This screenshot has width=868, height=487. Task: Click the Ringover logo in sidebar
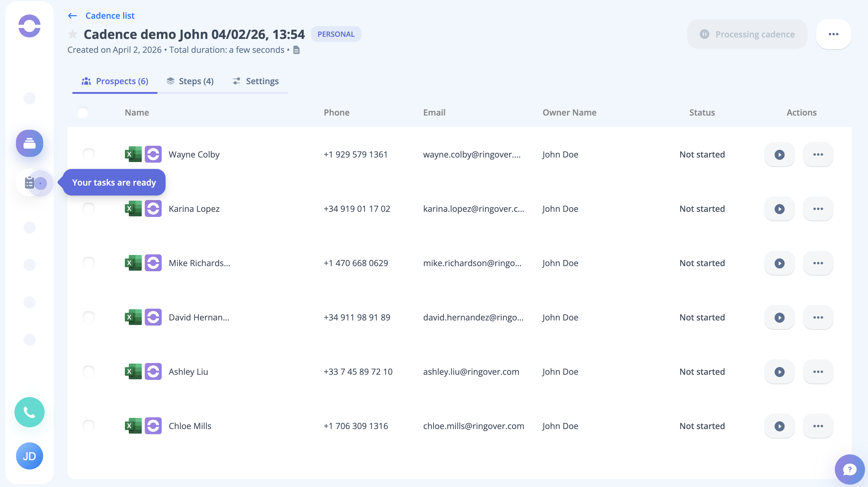click(29, 26)
